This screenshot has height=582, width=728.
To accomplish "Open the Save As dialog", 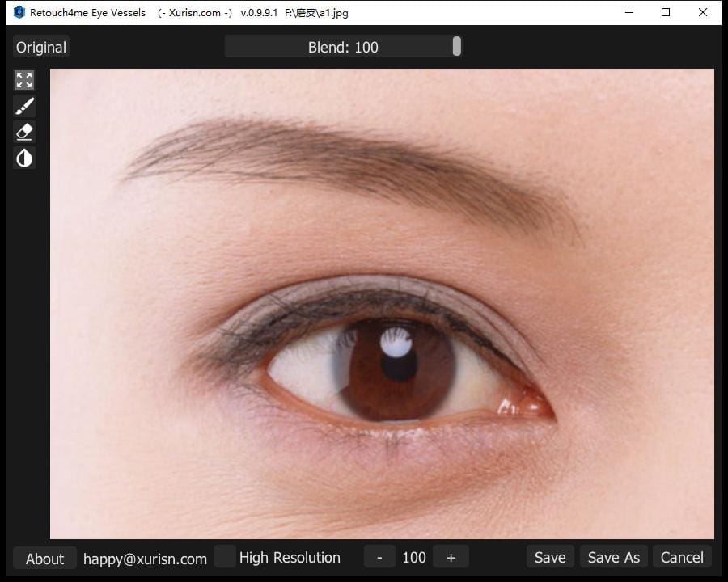I will 613,557.
